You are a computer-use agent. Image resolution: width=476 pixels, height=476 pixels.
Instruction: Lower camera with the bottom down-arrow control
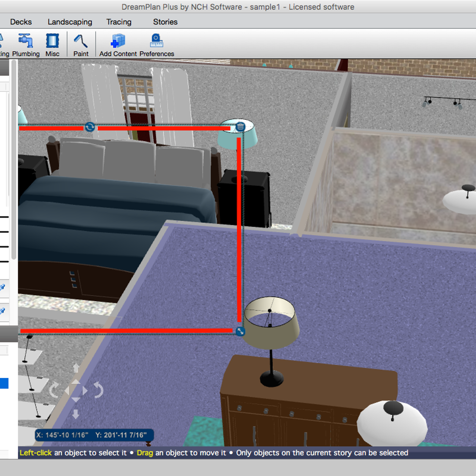(x=76, y=414)
